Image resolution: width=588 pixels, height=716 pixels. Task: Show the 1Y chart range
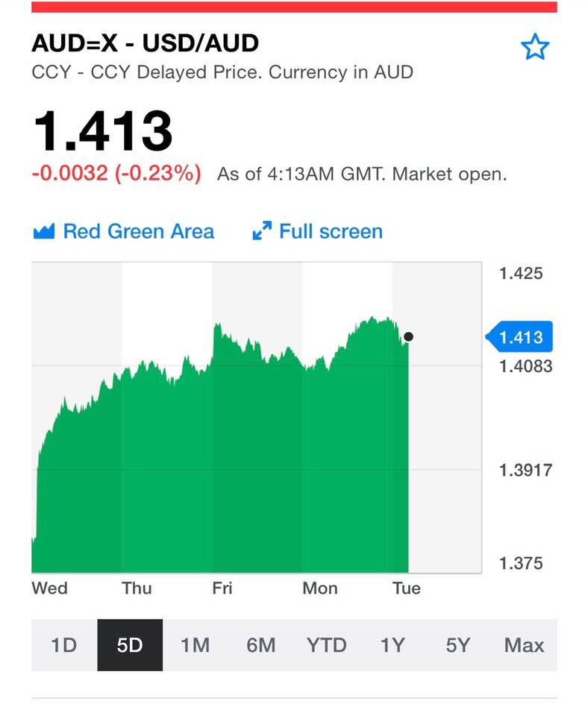pos(392,644)
